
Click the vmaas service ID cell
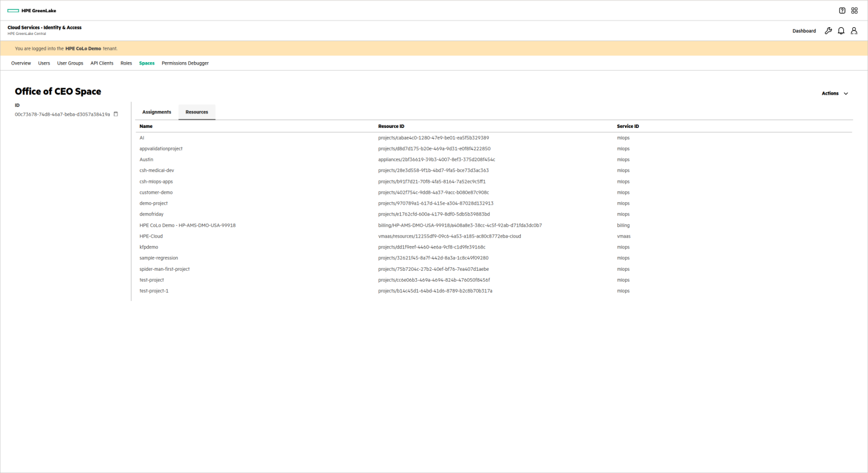(x=624, y=237)
